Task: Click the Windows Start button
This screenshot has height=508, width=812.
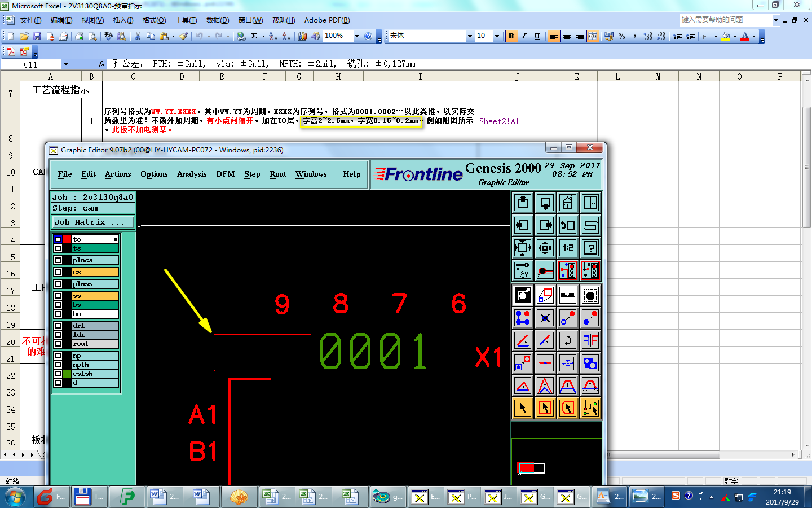Action: click(15, 497)
